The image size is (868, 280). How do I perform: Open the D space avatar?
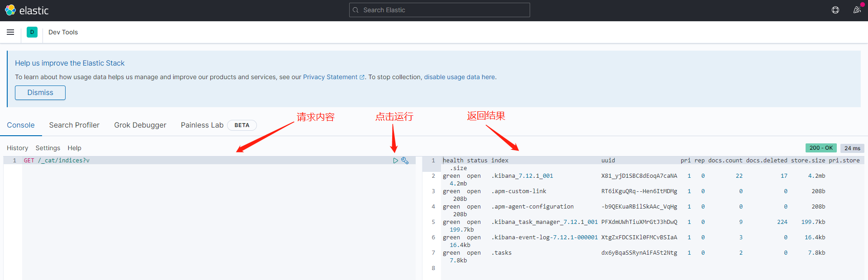point(32,32)
